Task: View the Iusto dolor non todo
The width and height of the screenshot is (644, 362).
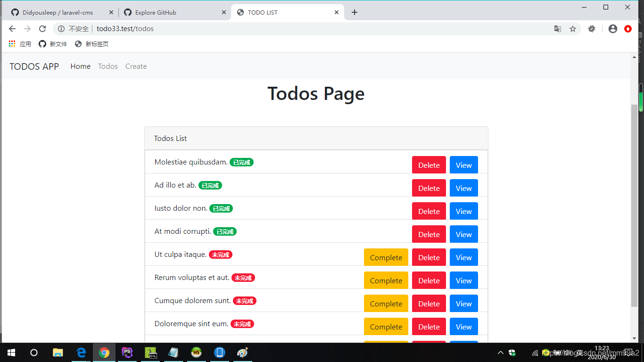Action: point(464,211)
